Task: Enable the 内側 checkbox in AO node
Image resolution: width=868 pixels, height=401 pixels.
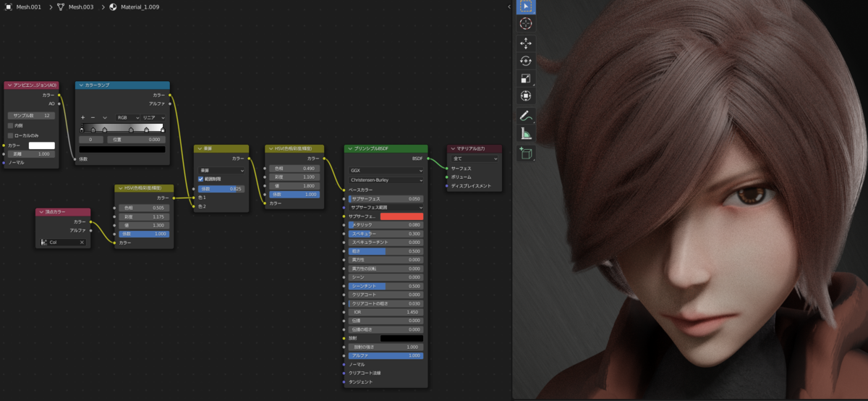Action: coord(10,125)
